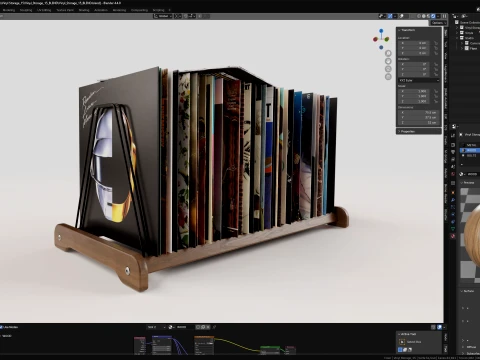Open the Render properties tab icon

click(x=453, y=145)
